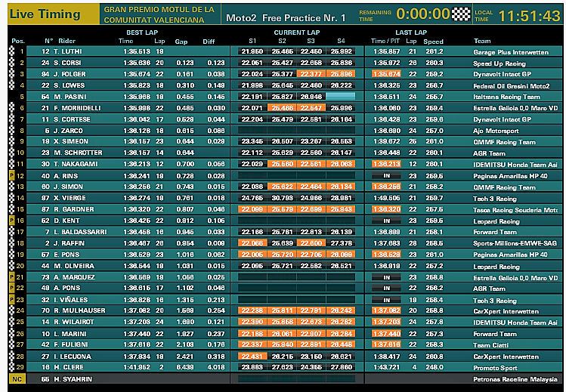Click the pit P icon for A. RINS
Viewport: 566px width, 392px height.
(11, 176)
